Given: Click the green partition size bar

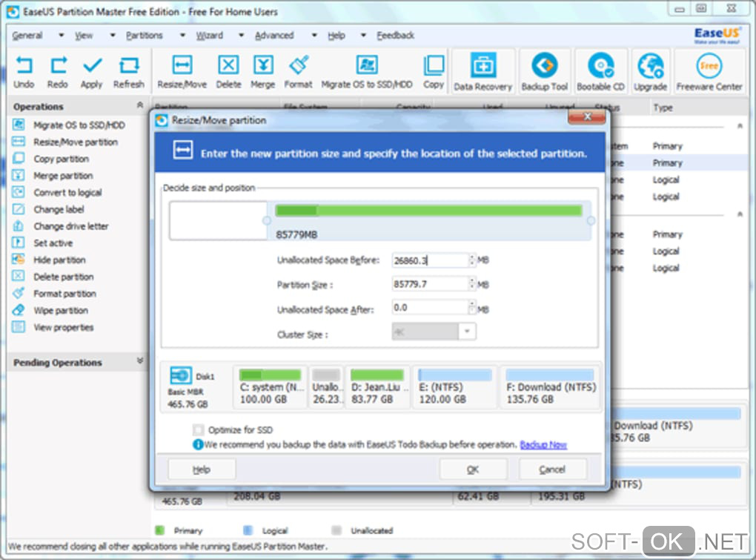Looking at the screenshot, I should [428, 211].
